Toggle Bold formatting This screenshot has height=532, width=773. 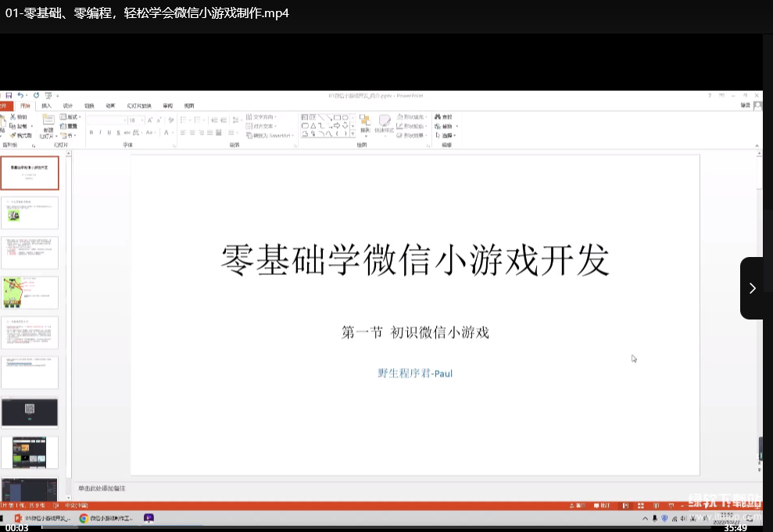91,133
